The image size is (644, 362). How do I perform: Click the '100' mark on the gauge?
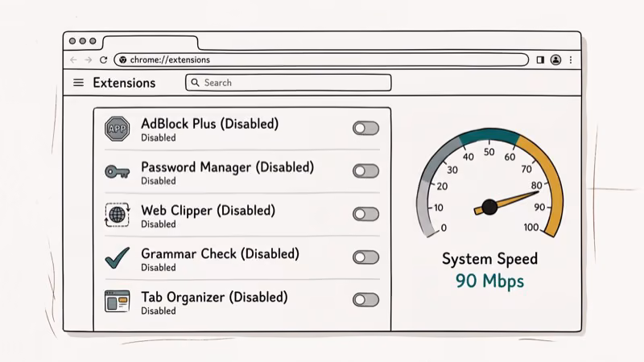(x=531, y=228)
